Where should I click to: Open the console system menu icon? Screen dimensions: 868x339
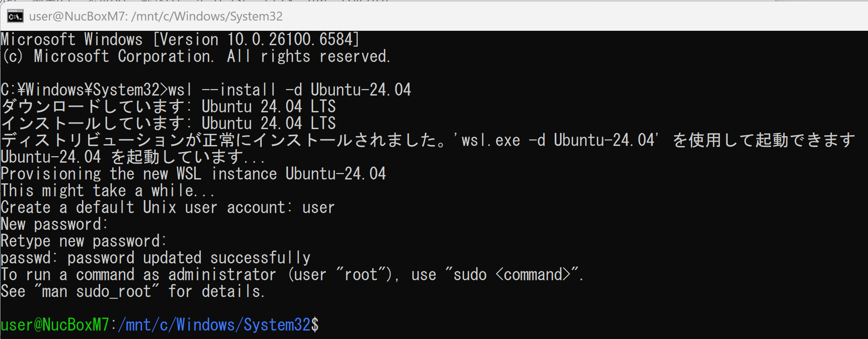click(x=15, y=16)
